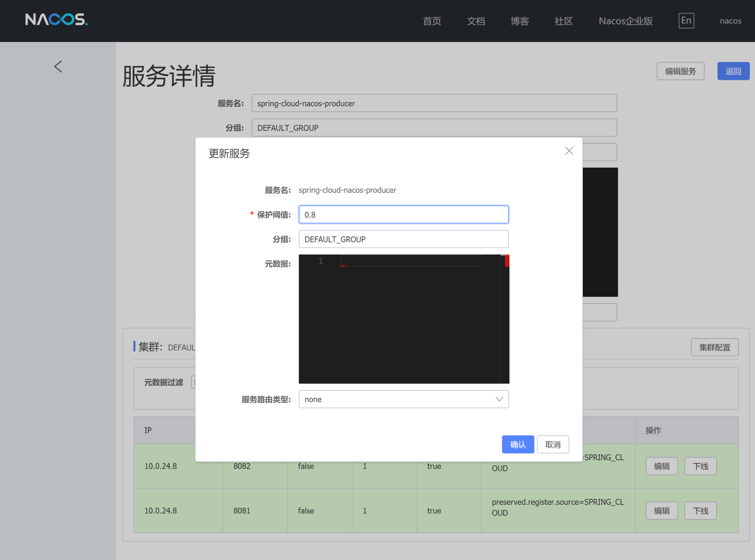Open the 首页 nav item
The width and height of the screenshot is (755, 560).
(432, 21)
